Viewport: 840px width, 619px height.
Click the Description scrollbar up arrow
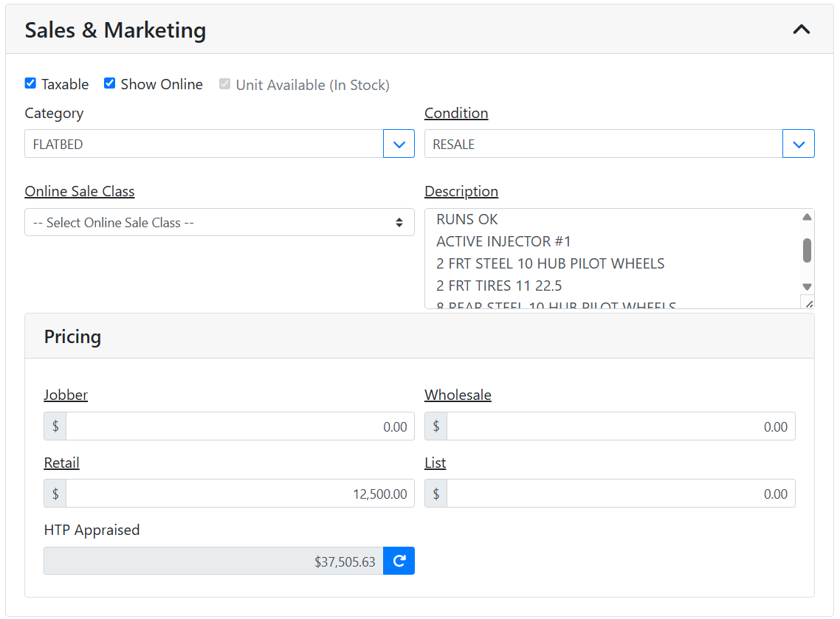coord(807,217)
